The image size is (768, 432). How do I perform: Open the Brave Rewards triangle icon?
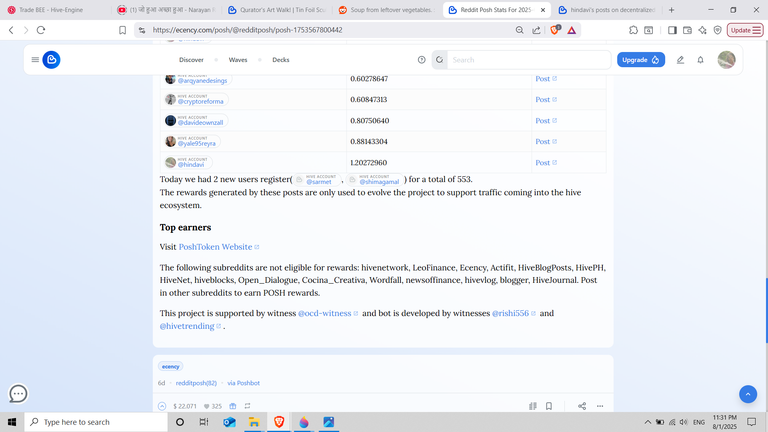point(572,30)
